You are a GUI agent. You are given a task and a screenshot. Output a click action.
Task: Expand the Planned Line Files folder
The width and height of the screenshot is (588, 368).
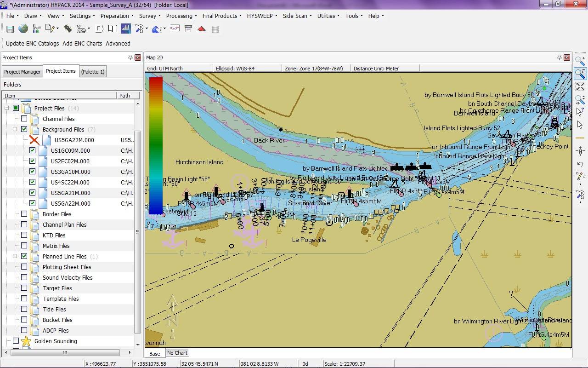point(15,256)
